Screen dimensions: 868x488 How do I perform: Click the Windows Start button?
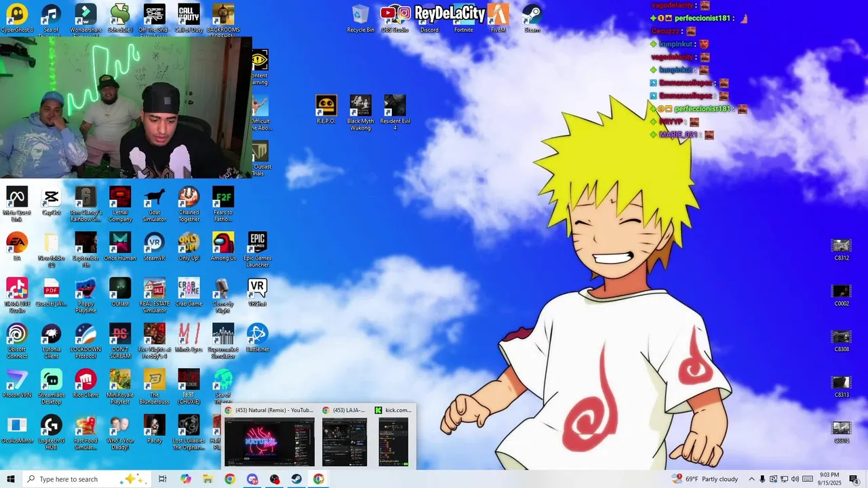10,479
